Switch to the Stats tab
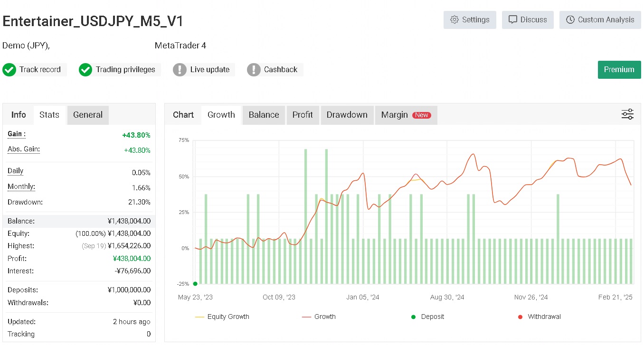644x345 pixels. click(x=49, y=115)
